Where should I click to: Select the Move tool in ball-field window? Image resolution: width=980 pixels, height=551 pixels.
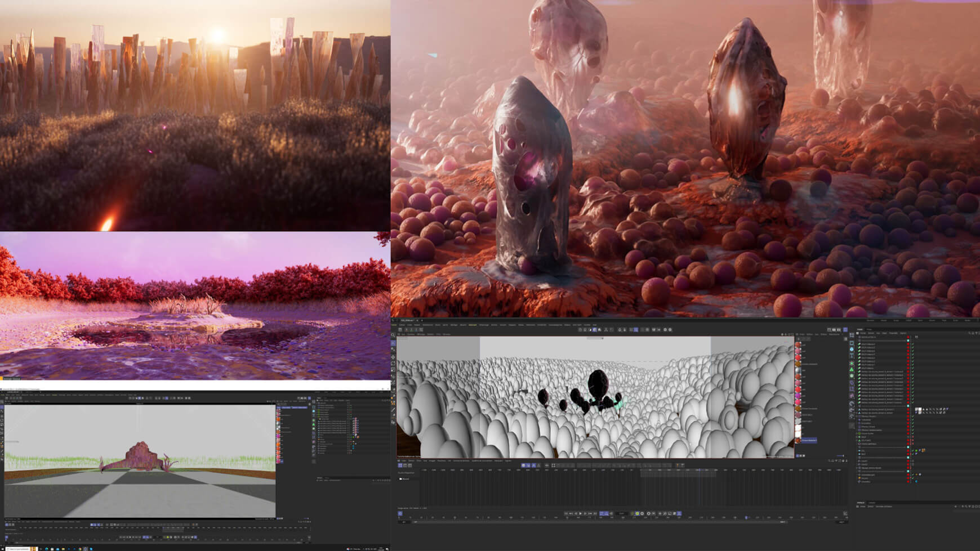click(x=393, y=357)
